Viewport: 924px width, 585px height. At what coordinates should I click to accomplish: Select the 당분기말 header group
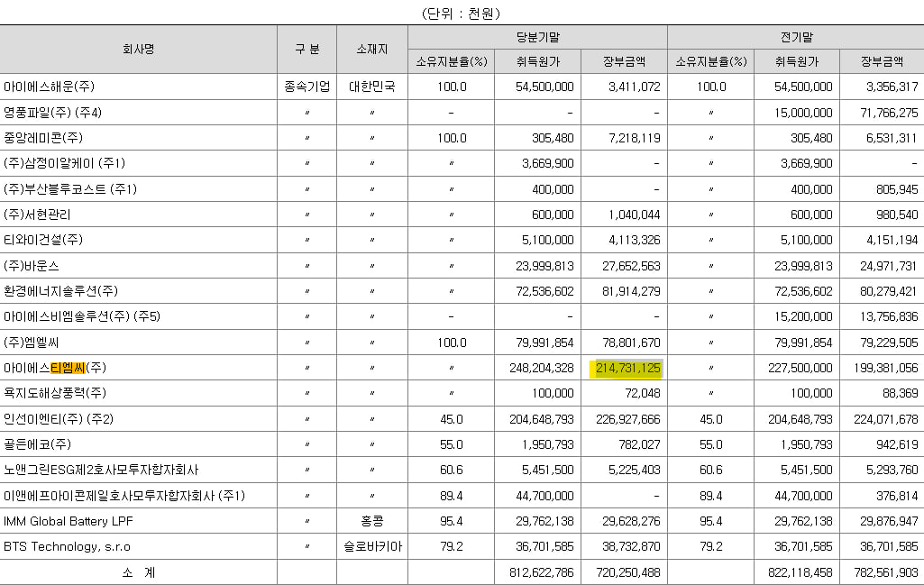pos(537,37)
